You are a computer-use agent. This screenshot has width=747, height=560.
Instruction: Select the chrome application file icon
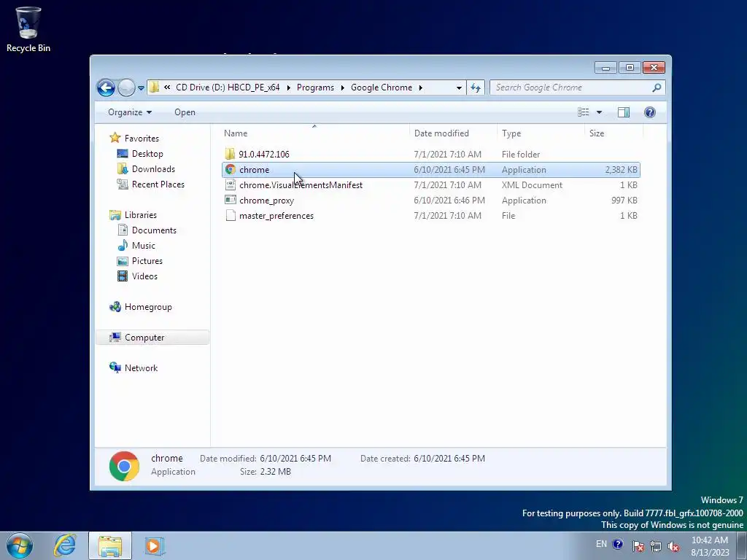pyautogui.click(x=231, y=169)
